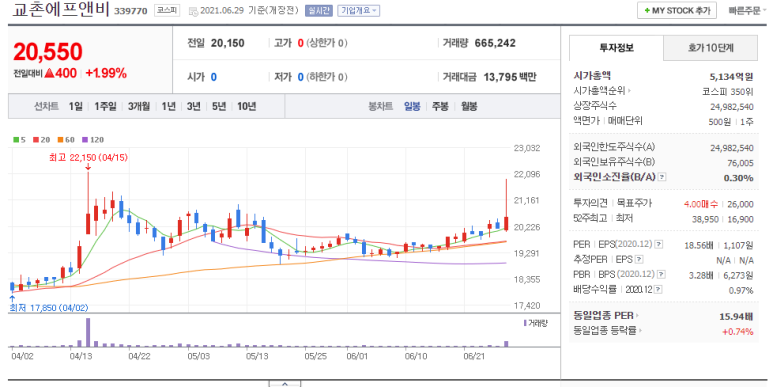Click the help icon next to PBR BPS(2020.12)
The image size is (773, 387).
tap(661, 275)
